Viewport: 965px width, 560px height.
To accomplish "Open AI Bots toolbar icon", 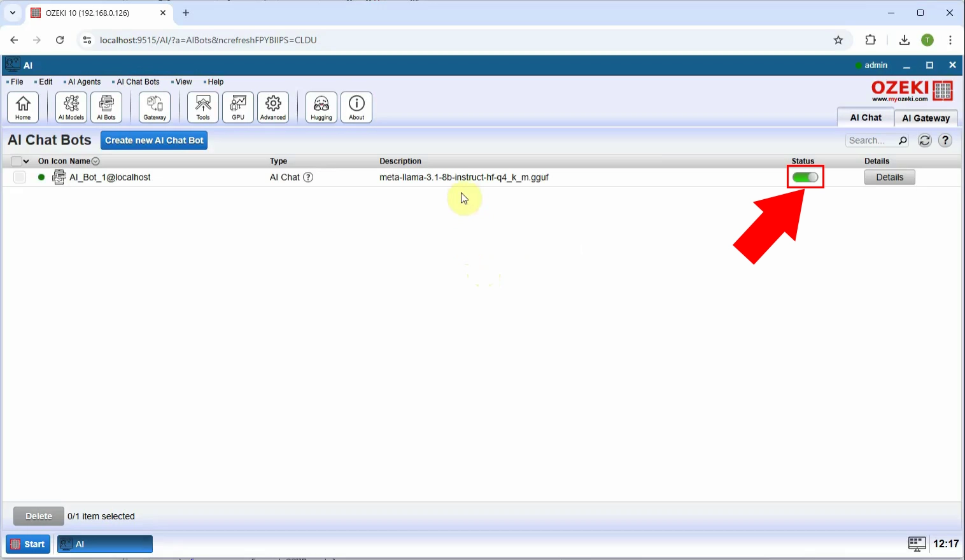I will pos(106,107).
